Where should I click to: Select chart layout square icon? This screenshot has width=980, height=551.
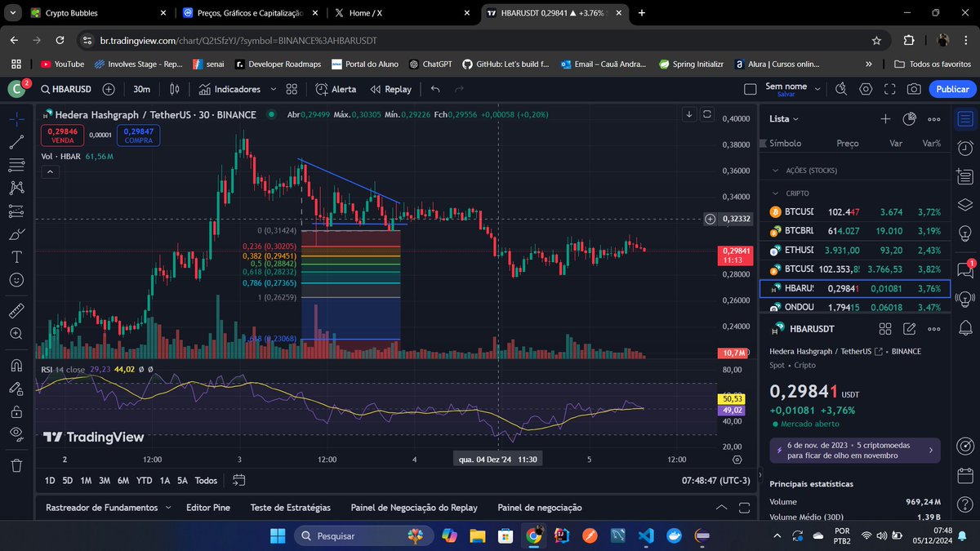coord(751,89)
